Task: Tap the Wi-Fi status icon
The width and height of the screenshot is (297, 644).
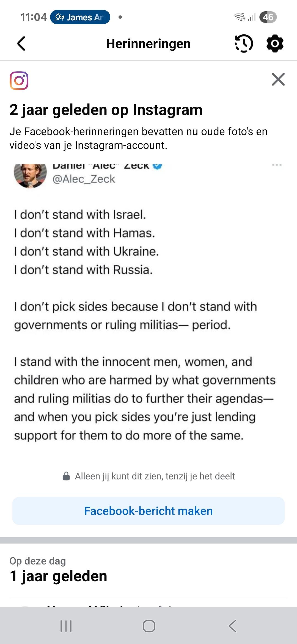Action: [x=239, y=17]
